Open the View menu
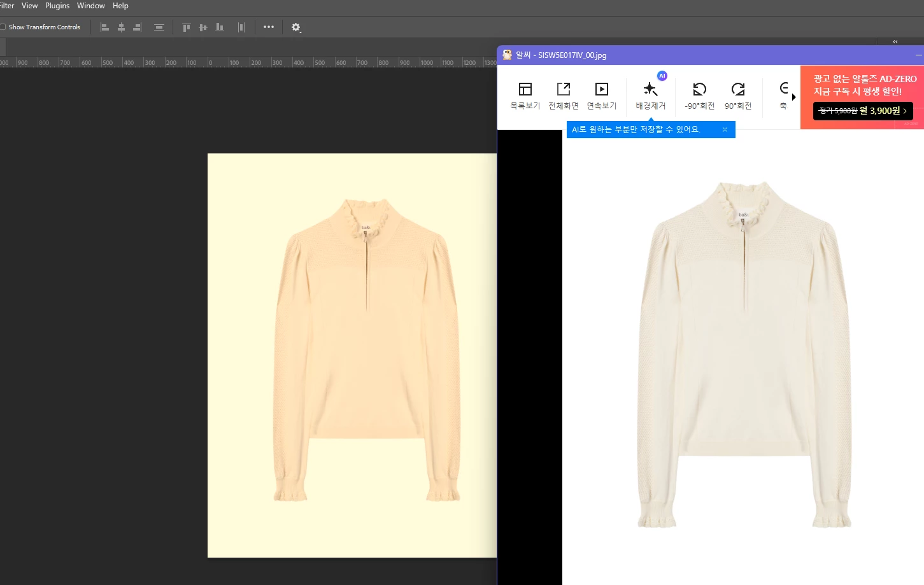Image resolution: width=924 pixels, height=585 pixels. [29, 6]
